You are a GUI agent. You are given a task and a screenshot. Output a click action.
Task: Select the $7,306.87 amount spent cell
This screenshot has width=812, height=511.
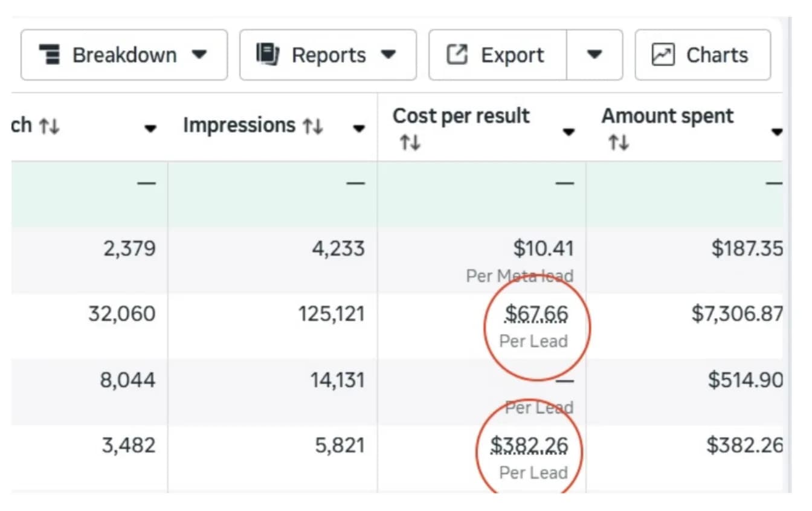737,313
